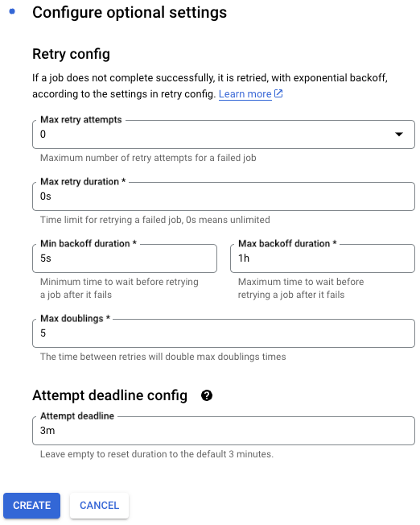Click the CANCEL button
This screenshot has width=420, height=525.
tap(100, 505)
